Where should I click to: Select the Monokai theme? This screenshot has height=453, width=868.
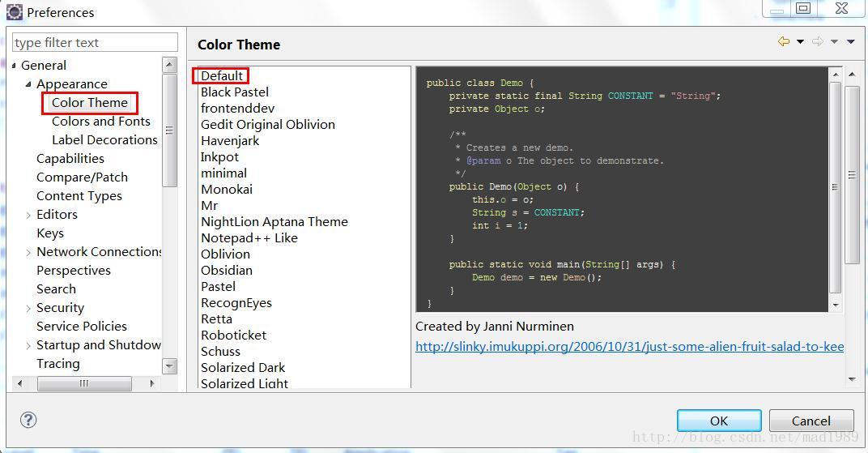tap(227, 190)
